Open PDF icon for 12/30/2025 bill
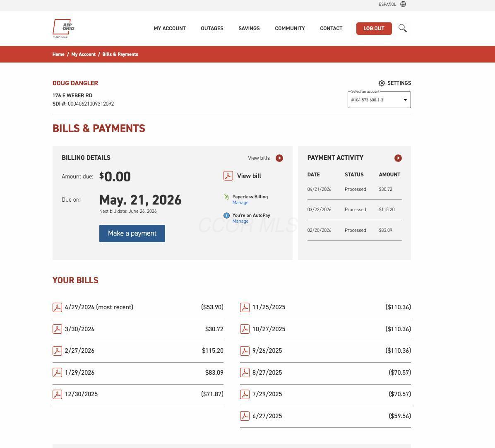The width and height of the screenshot is (495, 448). [x=57, y=394]
